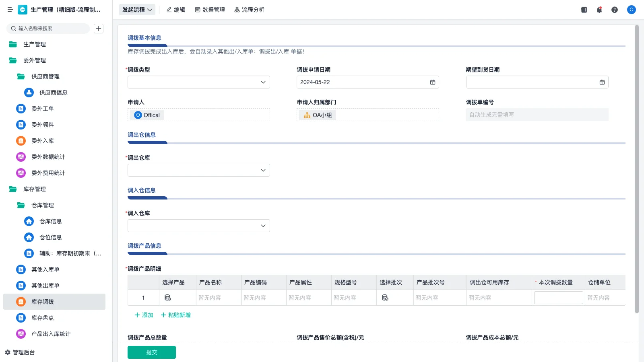644x362 pixels.
Task: Click the 本次调拨数量 input field
Action: pos(558,297)
